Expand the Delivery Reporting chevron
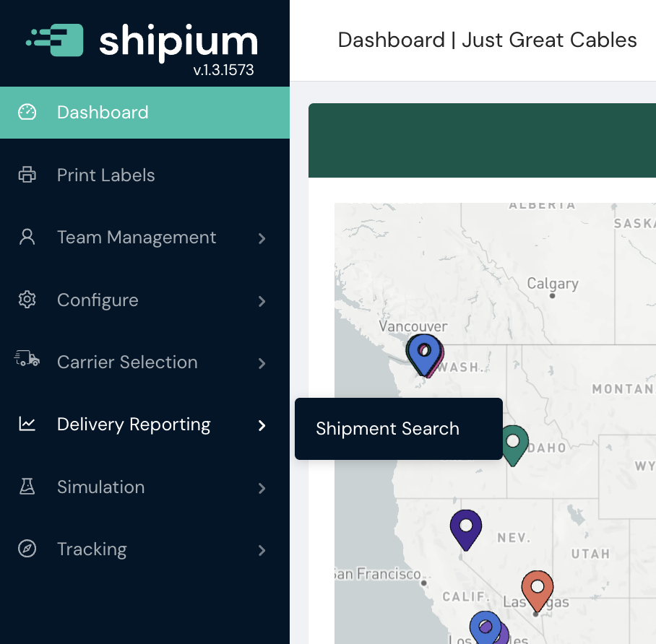The width and height of the screenshot is (656, 644). click(x=262, y=426)
